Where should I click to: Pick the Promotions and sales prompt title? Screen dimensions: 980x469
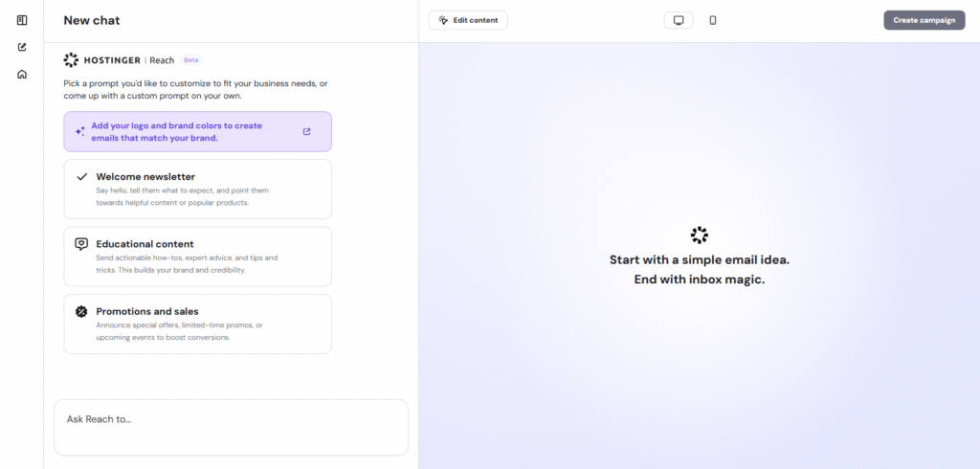coord(147,311)
